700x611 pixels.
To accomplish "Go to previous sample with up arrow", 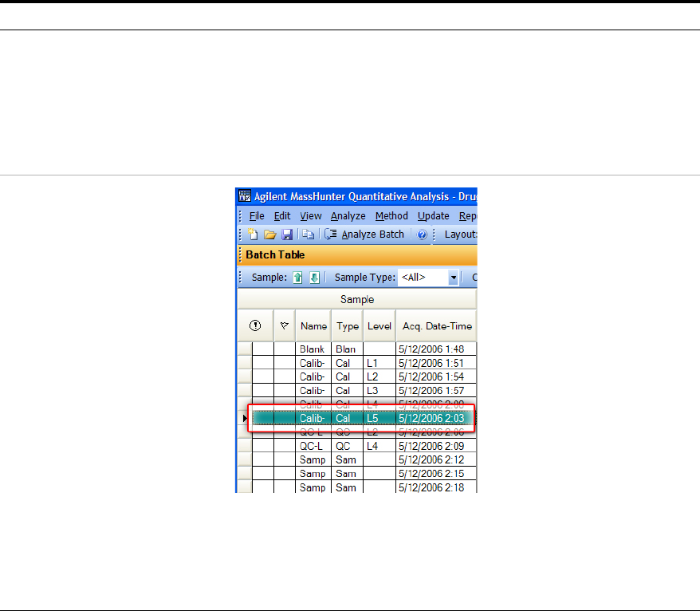I will click(x=297, y=278).
